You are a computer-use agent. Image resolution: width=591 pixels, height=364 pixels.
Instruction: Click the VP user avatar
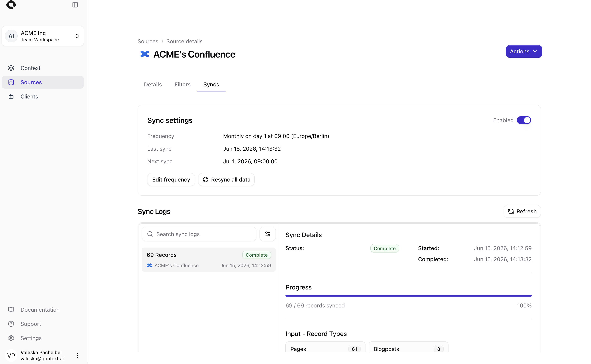(11, 355)
